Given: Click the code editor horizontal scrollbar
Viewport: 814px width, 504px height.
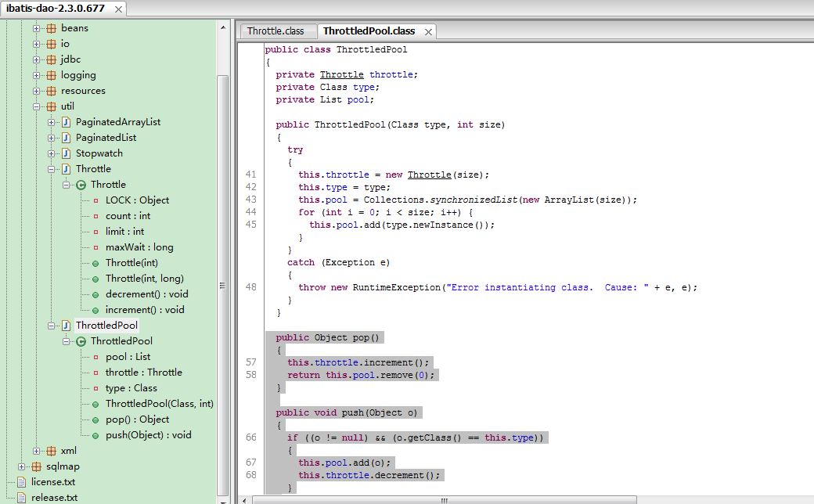Looking at the screenshot, I should click(444, 500).
